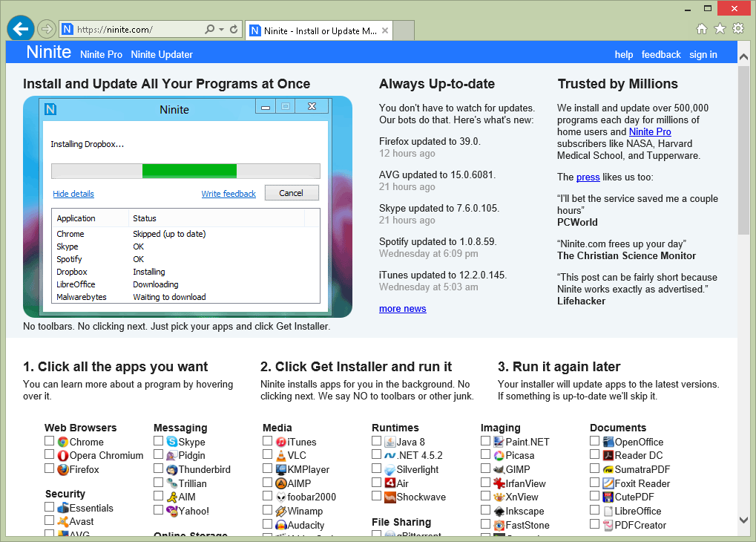Click the SumatraPDF label
The height and width of the screenshot is (542, 756).
click(x=642, y=469)
